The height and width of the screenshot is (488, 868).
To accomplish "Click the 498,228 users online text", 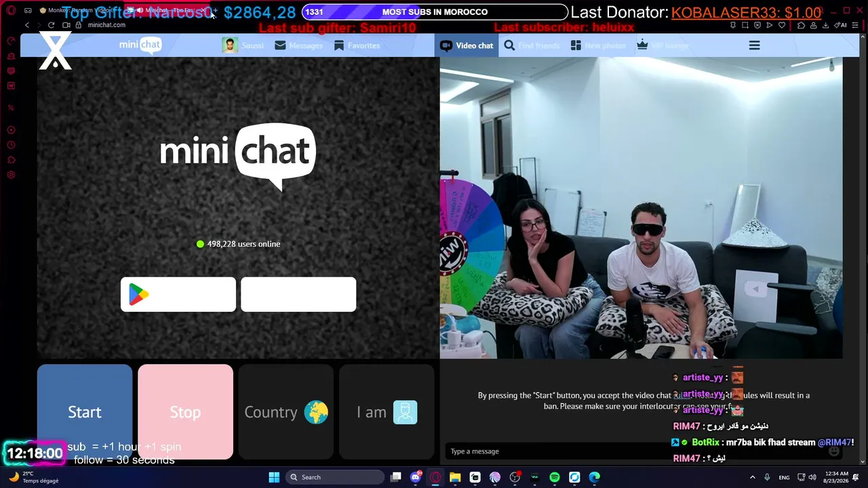I will (243, 244).
